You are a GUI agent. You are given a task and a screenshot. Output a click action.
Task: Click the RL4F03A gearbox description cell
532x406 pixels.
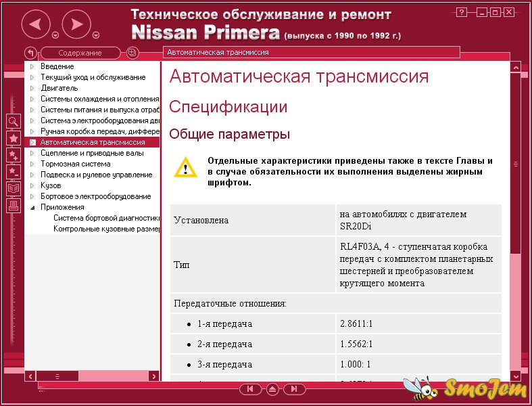click(418, 265)
